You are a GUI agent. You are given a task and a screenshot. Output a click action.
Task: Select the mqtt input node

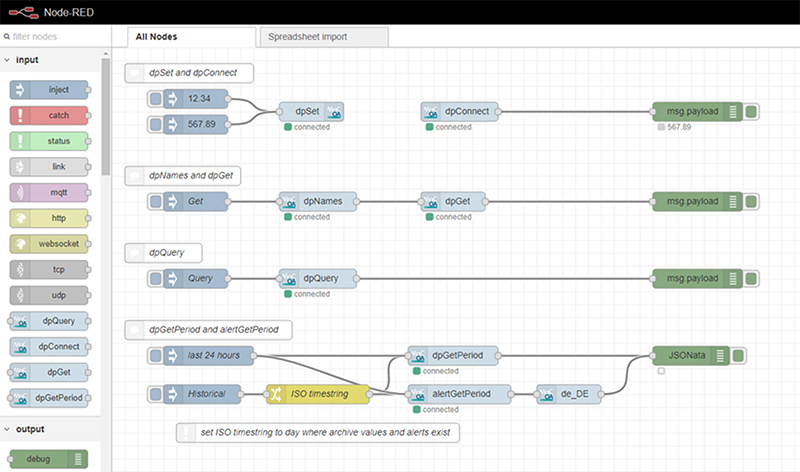click(x=50, y=192)
